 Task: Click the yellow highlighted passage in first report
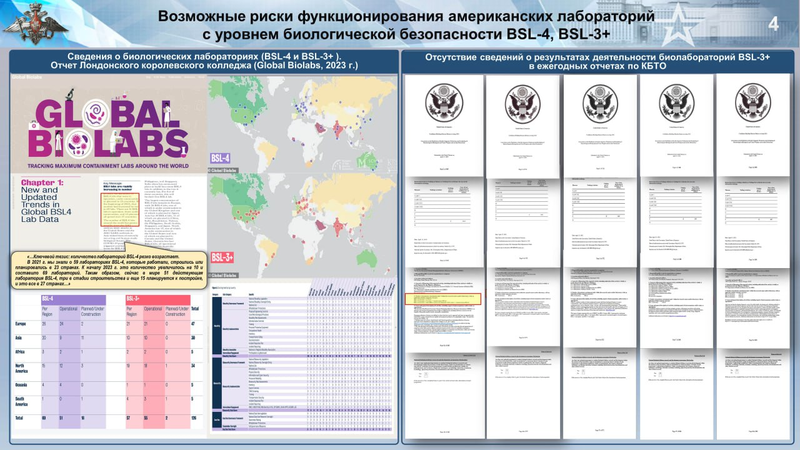tap(443, 298)
